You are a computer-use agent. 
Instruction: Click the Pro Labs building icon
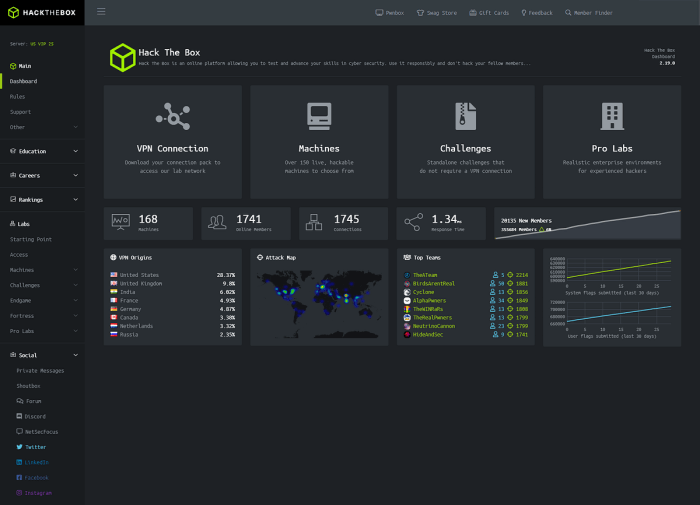tap(612, 117)
